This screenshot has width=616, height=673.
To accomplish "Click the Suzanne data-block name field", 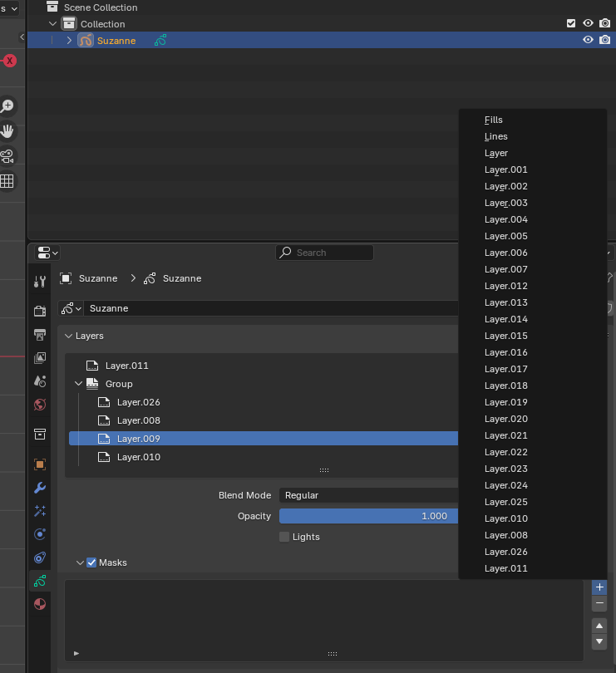I will click(271, 308).
